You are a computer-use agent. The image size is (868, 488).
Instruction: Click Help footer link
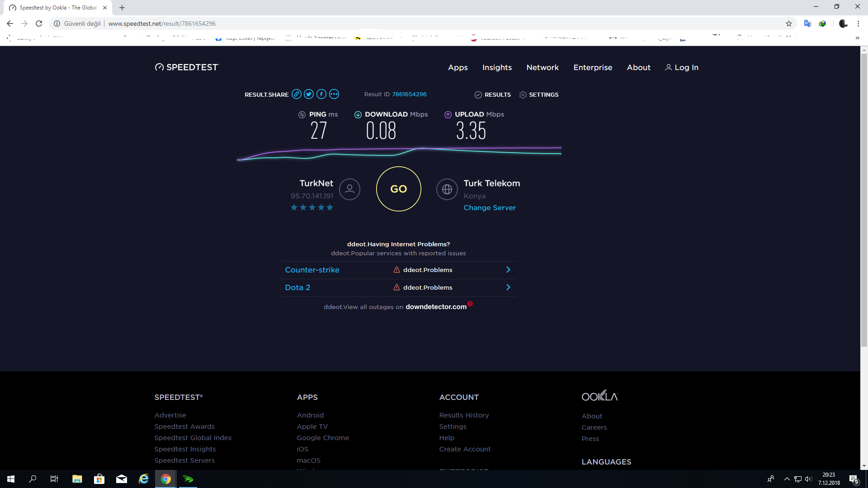[447, 438]
